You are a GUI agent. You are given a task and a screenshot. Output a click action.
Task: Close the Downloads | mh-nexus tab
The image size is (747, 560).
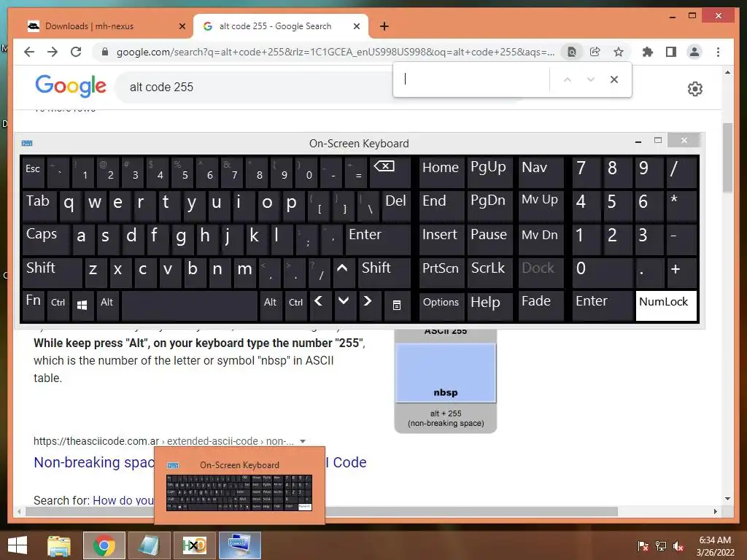(x=182, y=26)
